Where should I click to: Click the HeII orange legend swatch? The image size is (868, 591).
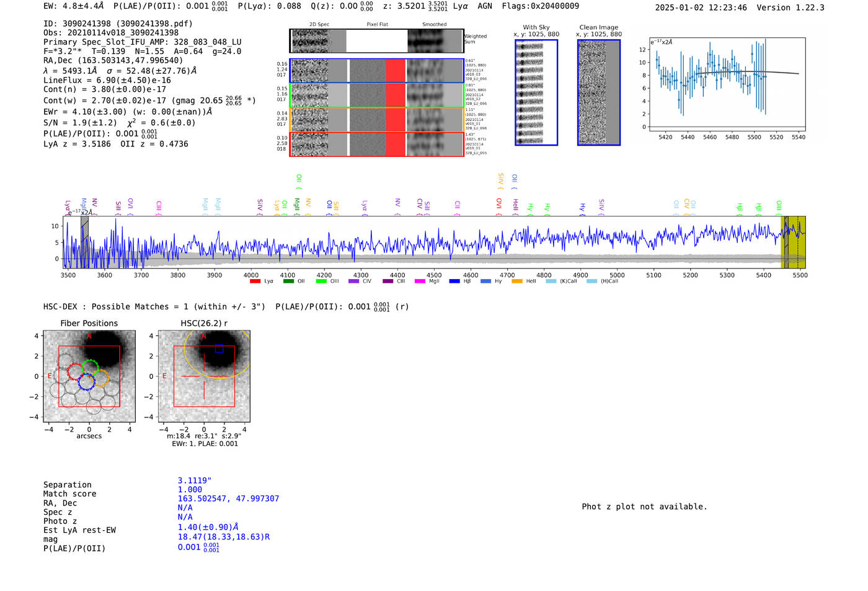point(517,282)
